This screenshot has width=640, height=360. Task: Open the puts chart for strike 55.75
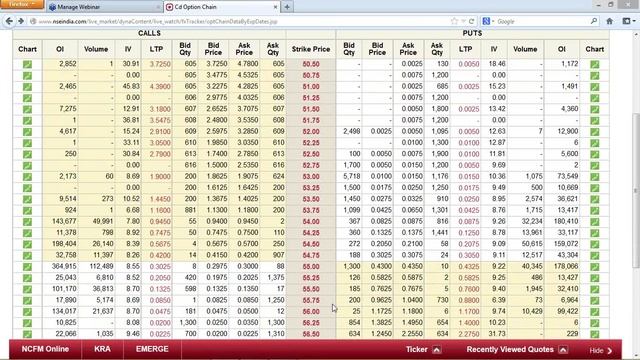point(595,300)
